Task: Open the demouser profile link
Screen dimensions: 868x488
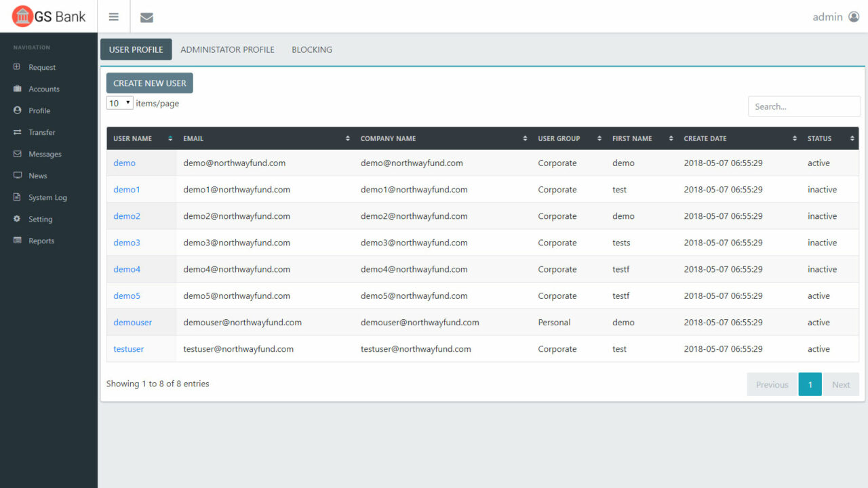Action: 132,322
